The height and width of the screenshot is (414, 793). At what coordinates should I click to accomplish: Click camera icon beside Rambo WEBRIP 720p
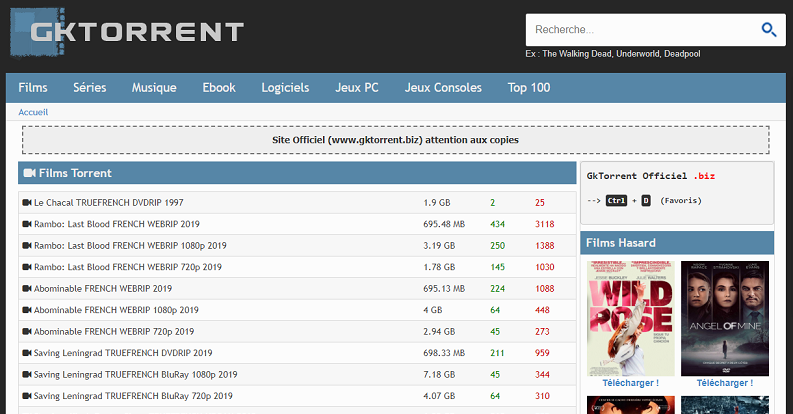tap(27, 267)
